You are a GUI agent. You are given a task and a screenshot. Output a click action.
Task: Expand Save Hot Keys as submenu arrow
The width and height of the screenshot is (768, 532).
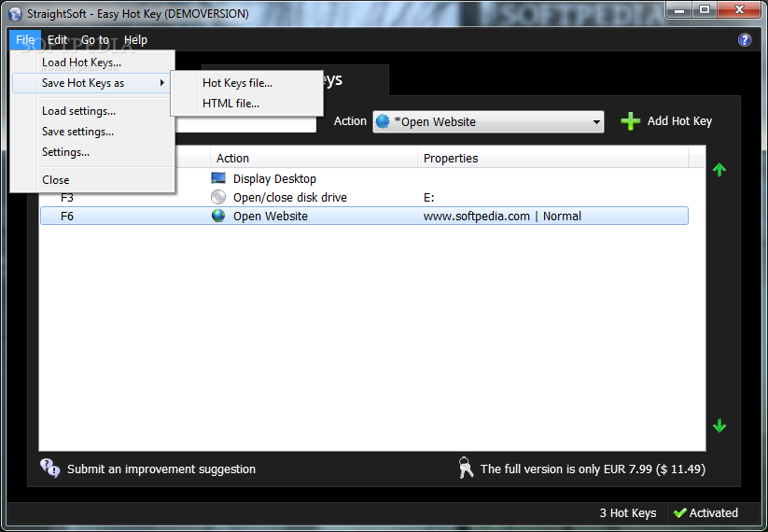click(162, 83)
